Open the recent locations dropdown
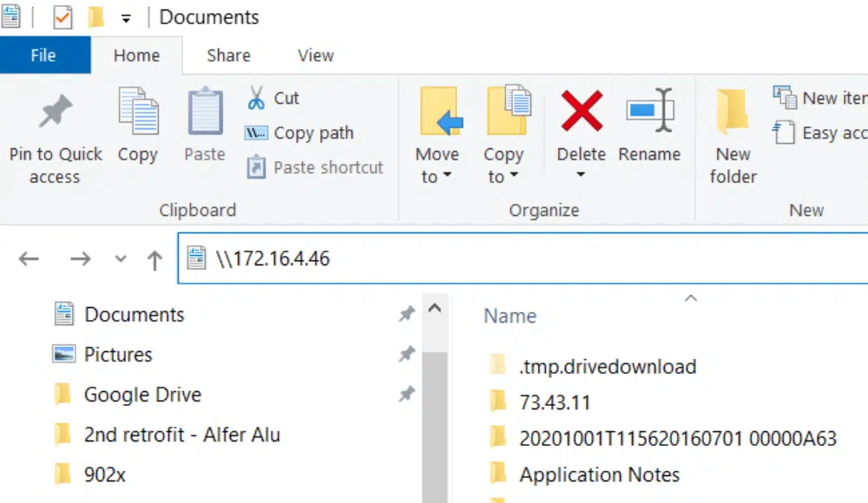The width and height of the screenshot is (868, 503). click(x=120, y=258)
